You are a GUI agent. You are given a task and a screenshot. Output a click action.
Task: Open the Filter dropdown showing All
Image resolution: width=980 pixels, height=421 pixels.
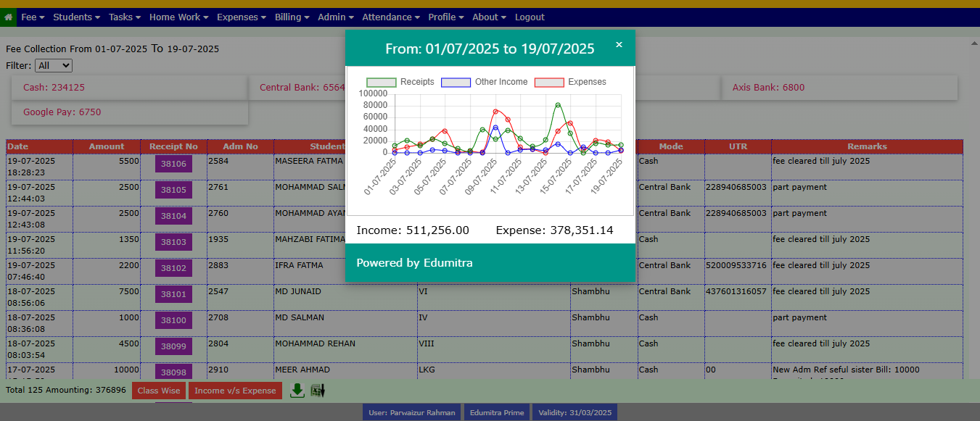(53, 65)
